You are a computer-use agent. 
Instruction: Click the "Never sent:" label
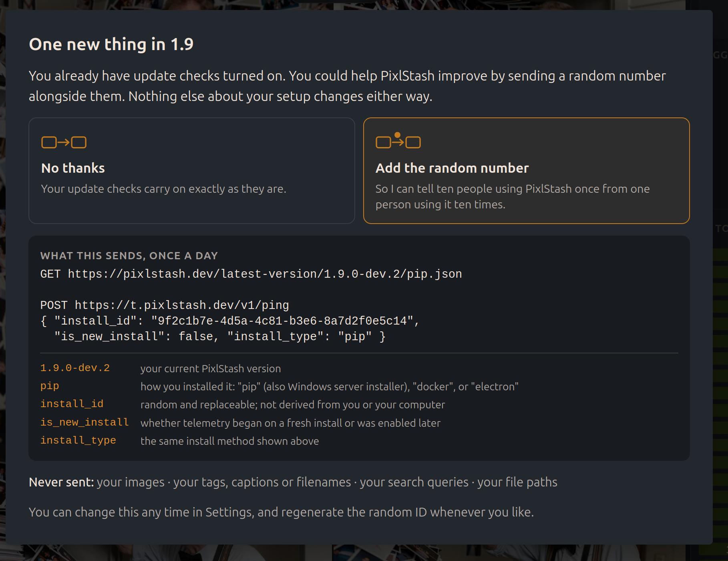pyautogui.click(x=61, y=482)
